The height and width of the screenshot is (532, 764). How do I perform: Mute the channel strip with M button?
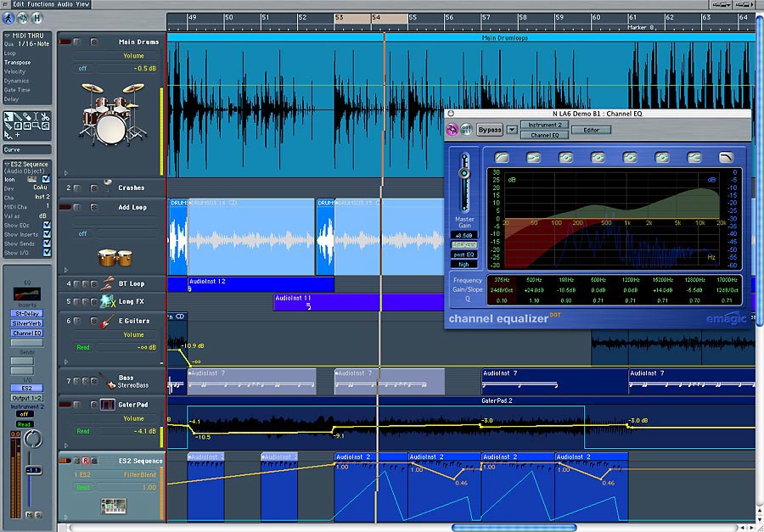point(29,514)
